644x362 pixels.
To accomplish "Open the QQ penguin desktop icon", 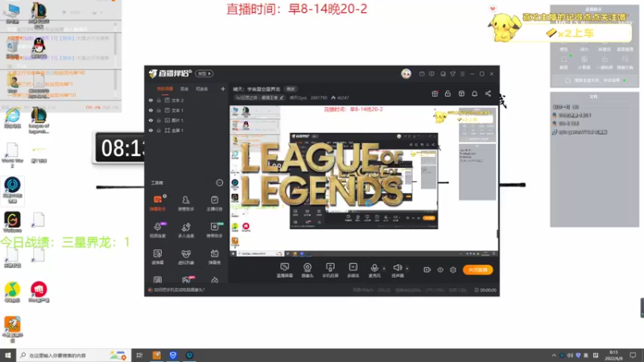I will point(39,47).
